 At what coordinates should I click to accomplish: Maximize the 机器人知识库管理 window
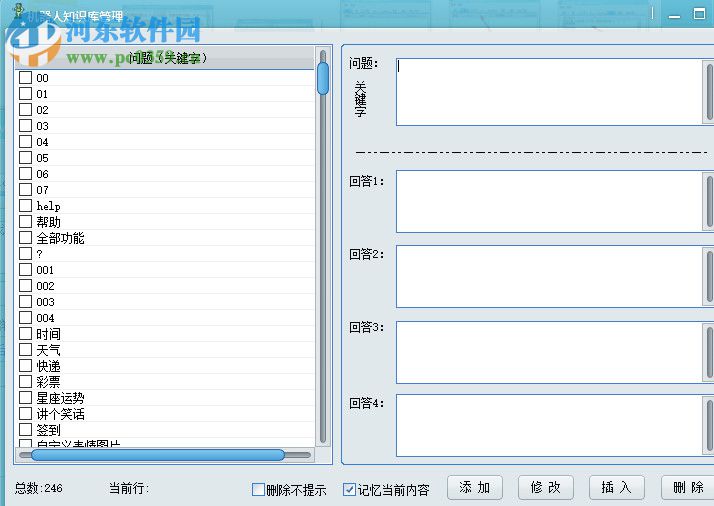(699, 14)
